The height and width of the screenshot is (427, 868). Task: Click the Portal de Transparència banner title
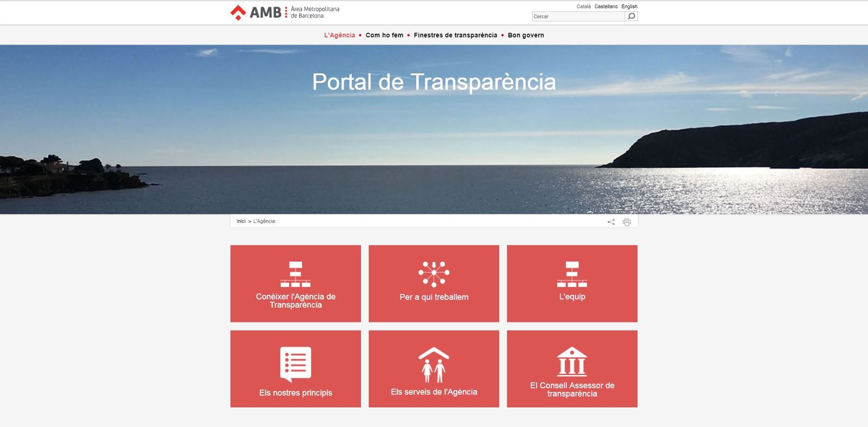point(433,82)
